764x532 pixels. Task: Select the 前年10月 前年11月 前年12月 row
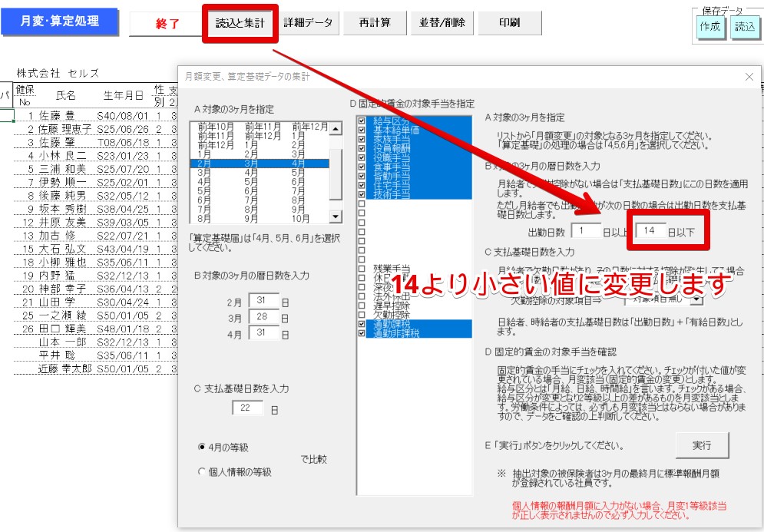pyautogui.click(x=260, y=127)
